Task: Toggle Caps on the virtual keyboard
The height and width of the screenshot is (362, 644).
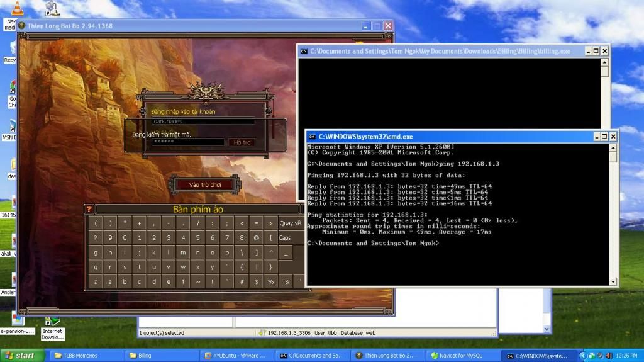Action: 285,238
